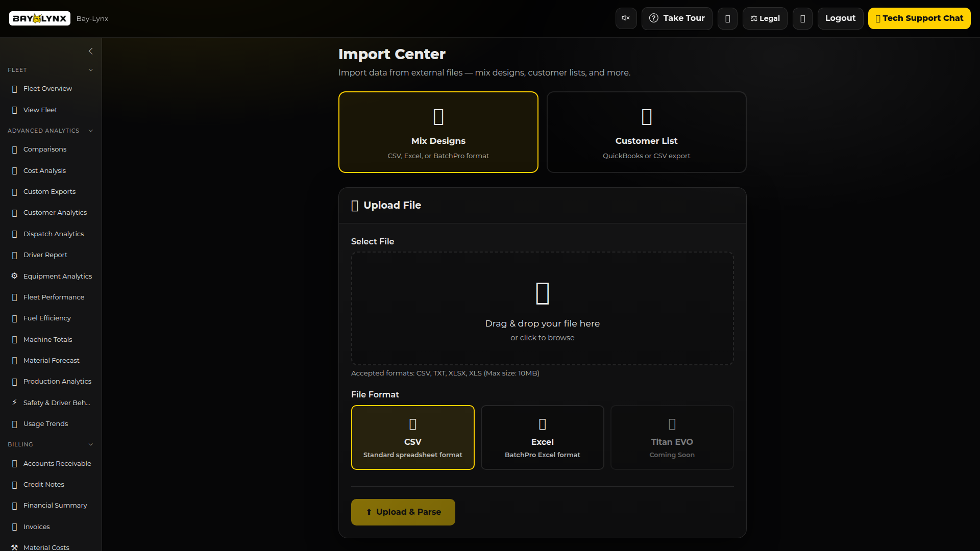Click the icon button left of Legal
Screen dimensions: 980x551
pos(727,18)
